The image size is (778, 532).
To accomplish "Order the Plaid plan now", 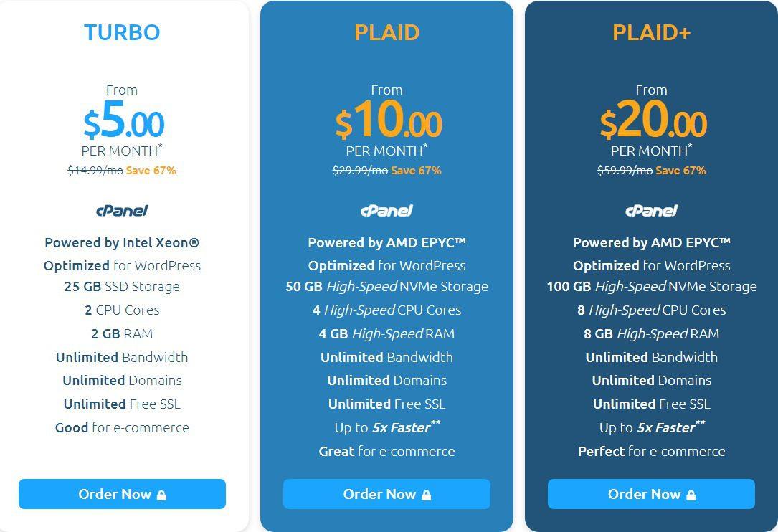I will (386, 494).
